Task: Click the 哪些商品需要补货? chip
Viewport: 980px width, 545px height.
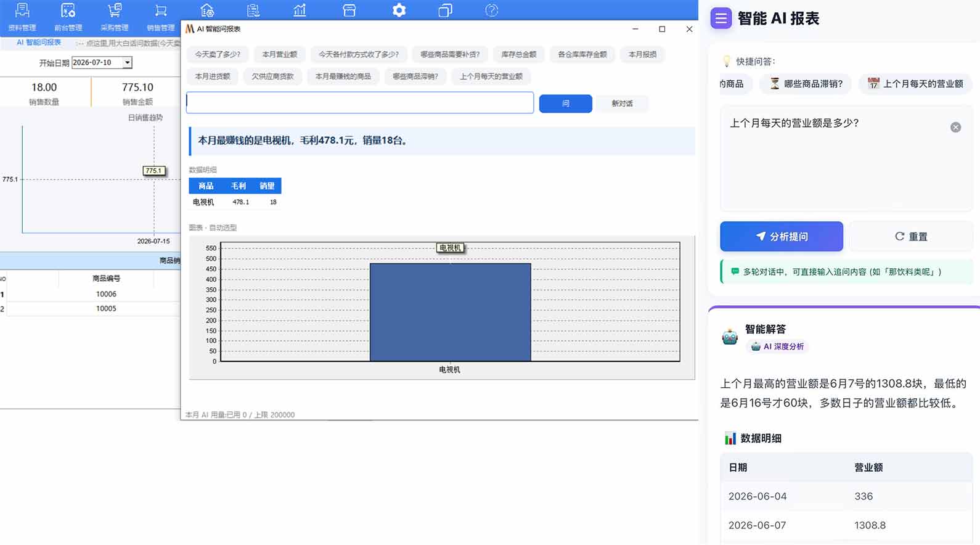Action: [x=450, y=54]
